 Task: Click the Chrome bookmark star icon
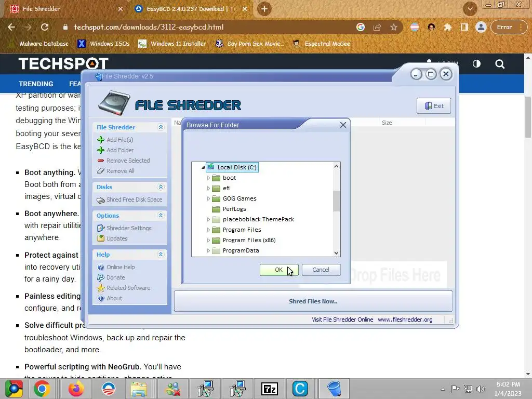(x=394, y=27)
